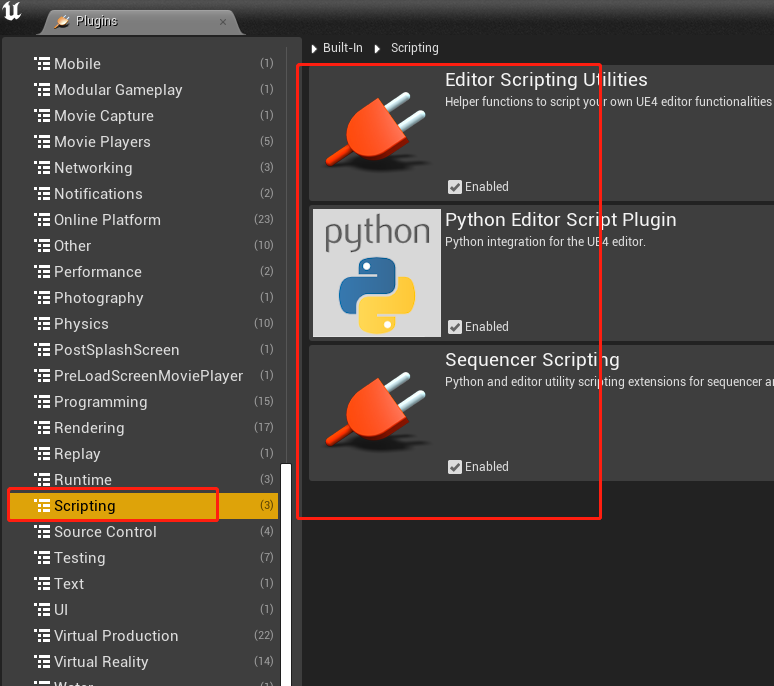Select the Scripting category
774x686 pixels.
coord(143,506)
